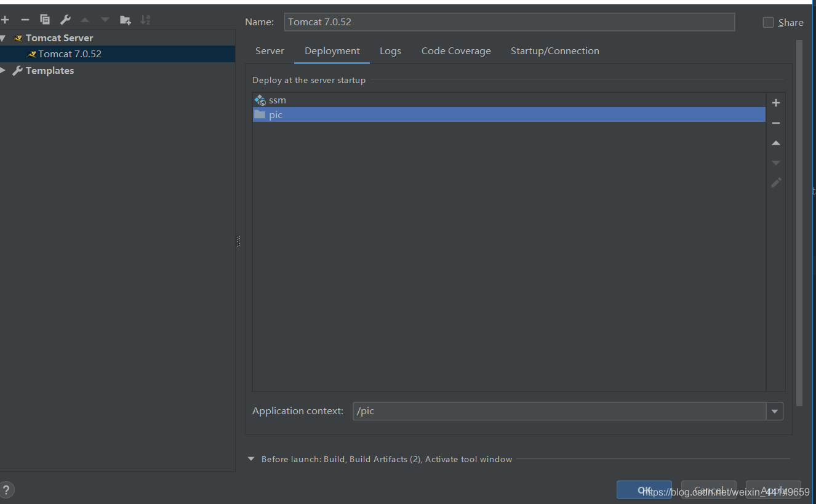Add a new run configuration
Viewport: 816px width, 504px height.
pos(5,20)
